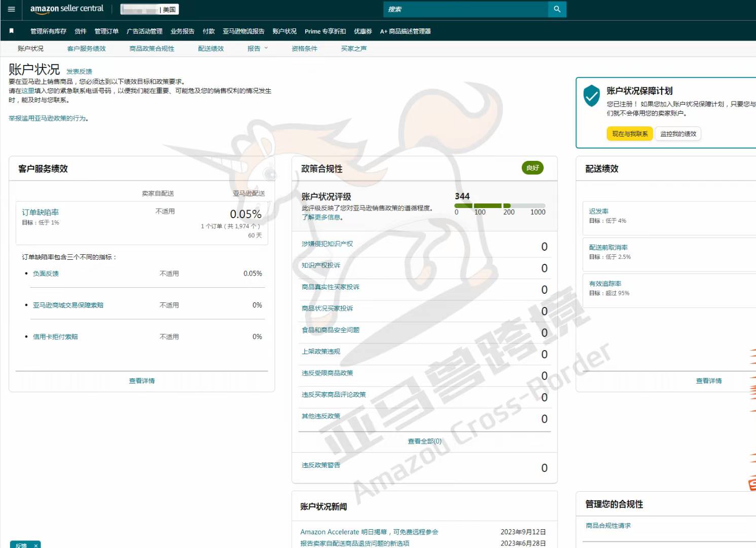
Task: Click 查看全部(0) link
Action: (x=424, y=441)
